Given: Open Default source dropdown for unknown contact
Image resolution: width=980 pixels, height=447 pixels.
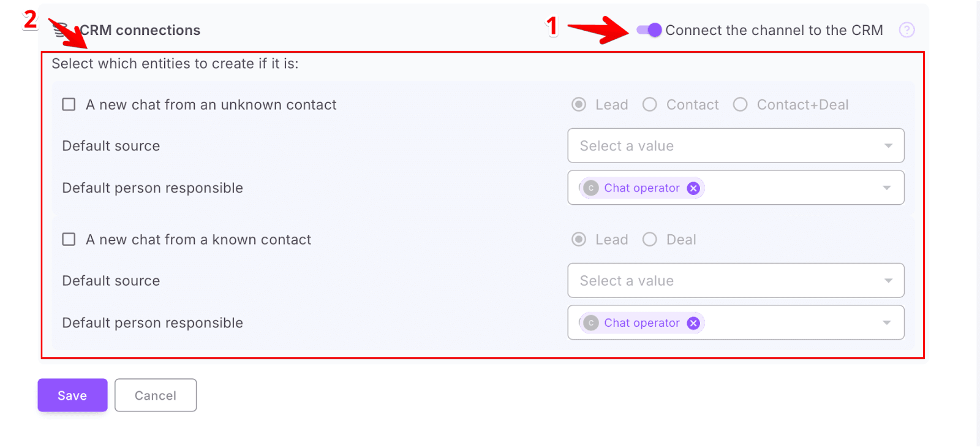Looking at the screenshot, I should tap(736, 146).
